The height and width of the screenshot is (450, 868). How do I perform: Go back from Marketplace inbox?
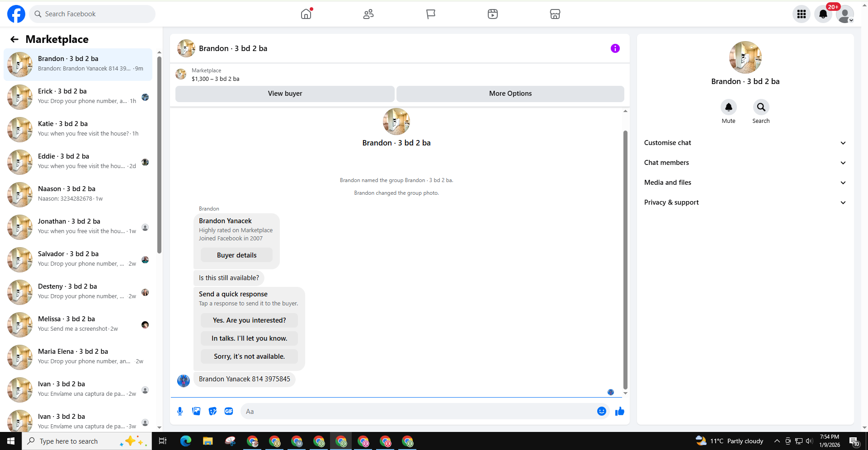click(x=14, y=39)
